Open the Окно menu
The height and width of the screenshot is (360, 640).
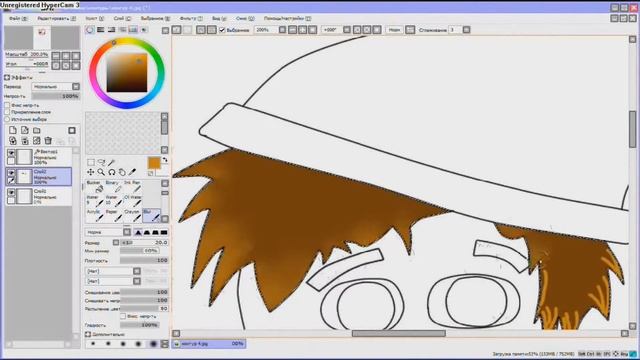tap(245, 18)
